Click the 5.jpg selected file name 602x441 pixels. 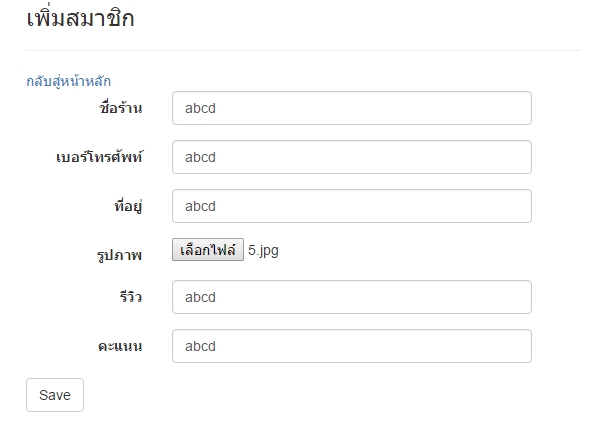pos(263,251)
